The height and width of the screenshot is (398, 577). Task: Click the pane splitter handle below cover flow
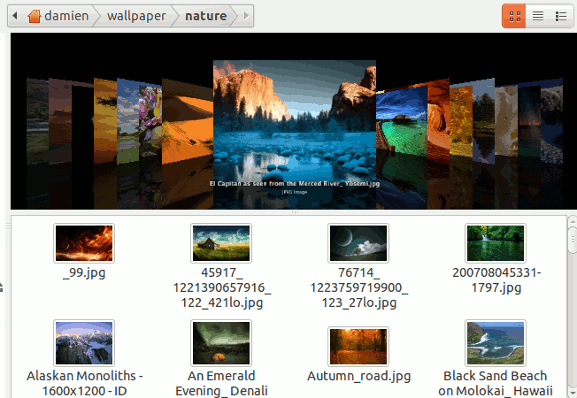pos(294,212)
